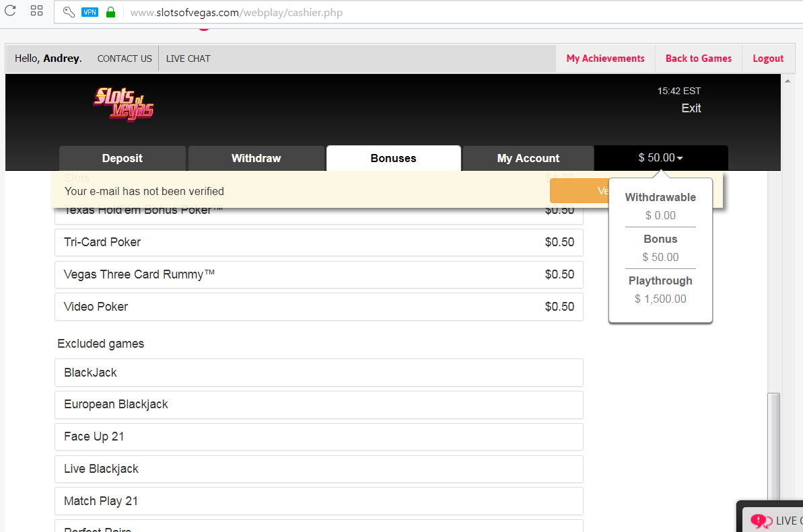The width and height of the screenshot is (803, 532).
Task: Select the Match Play 21 row
Action: click(x=318, y=501)
